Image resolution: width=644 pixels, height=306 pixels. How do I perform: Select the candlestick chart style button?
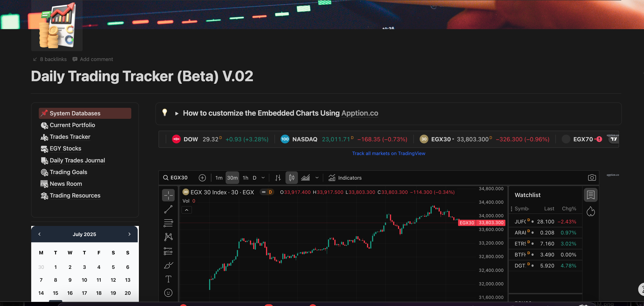coord(291,178)
